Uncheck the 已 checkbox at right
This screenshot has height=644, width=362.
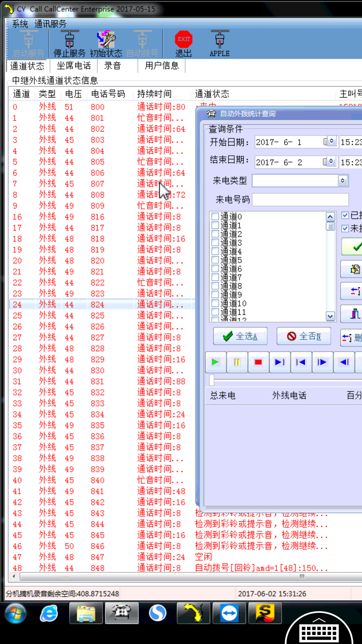[345, 215]
